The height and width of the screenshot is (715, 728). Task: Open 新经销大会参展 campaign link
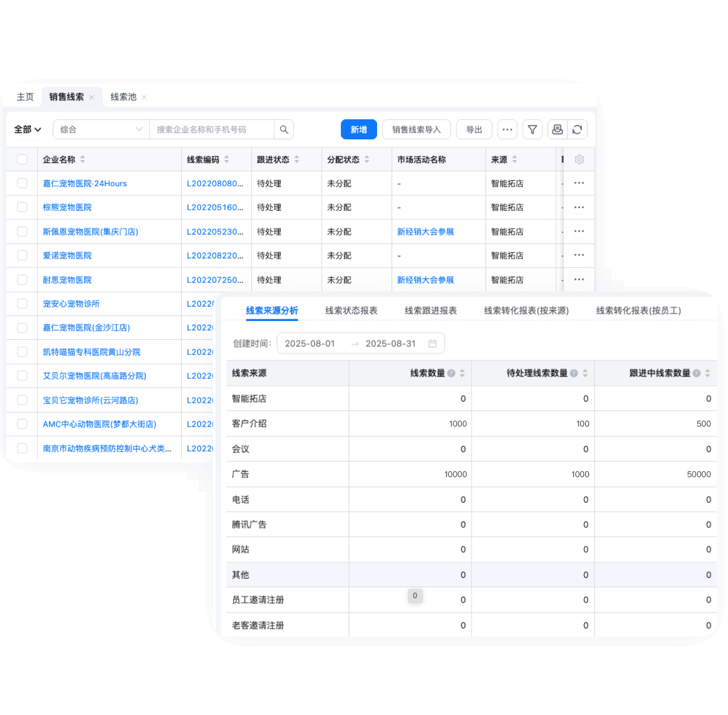(x=425, y=232)
